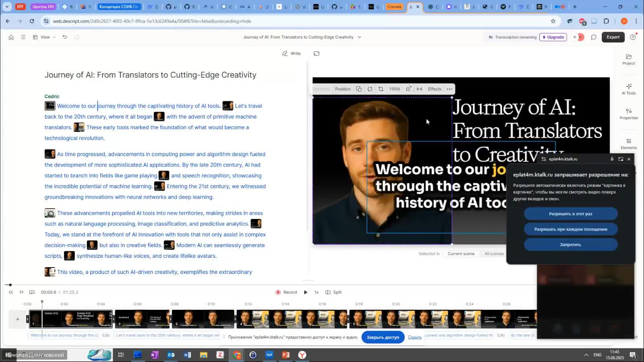Open the hamburger menu icon
The image size is (644, 362).
[x=23, y=37]
